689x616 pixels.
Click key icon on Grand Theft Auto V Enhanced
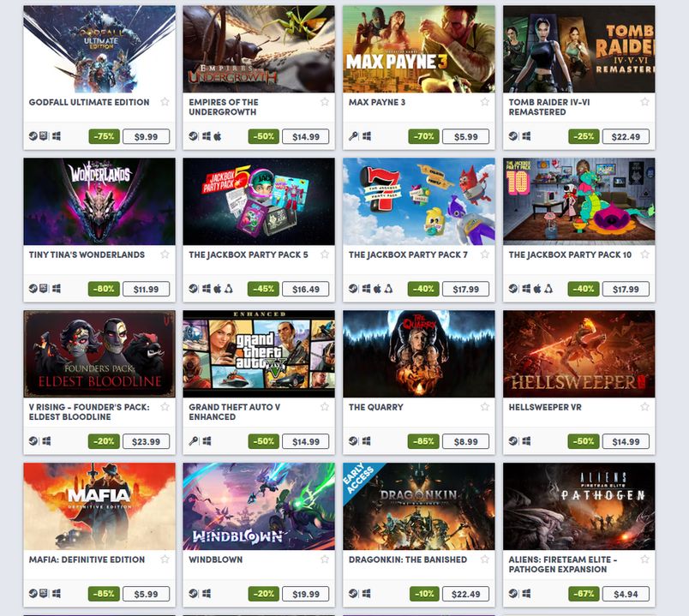click(194, 440)
